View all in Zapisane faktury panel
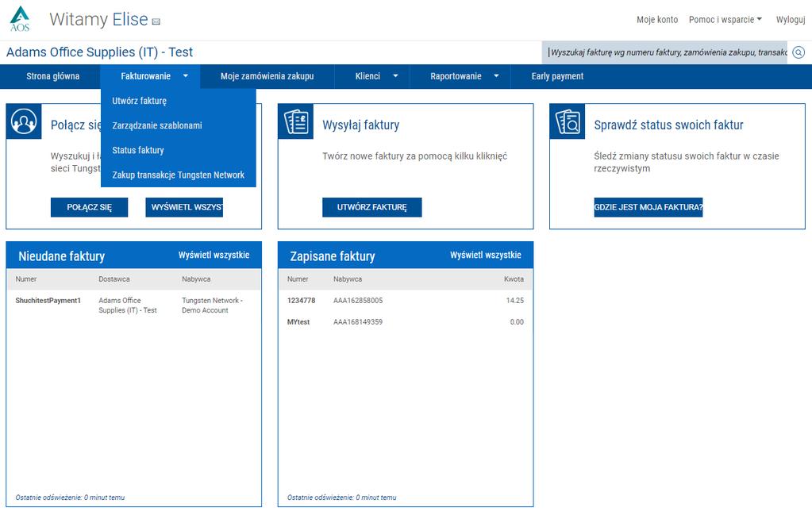Image resolution: width=812 pixels, height=511 pixels. point(485,255)
